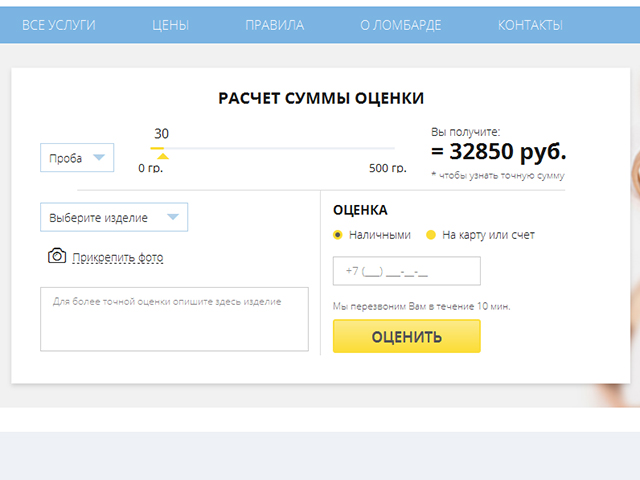This screenshot has width=640, height=480.
Task: Click the weight slider track near 500 гр.
Action: 390,149
